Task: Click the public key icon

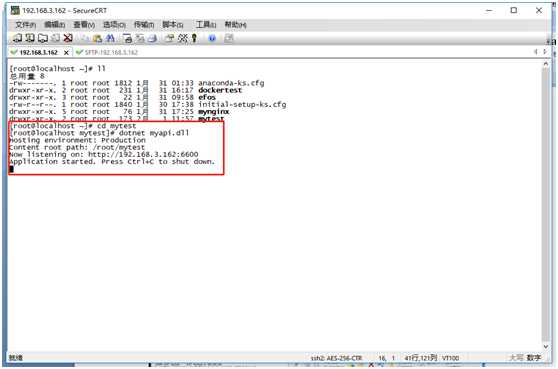Action: (x=194, y=38)
